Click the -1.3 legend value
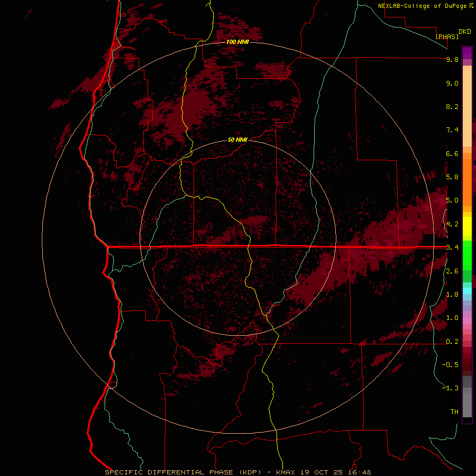Image resolution: width=476 pixels, height=476 pixels. click(450, 388)
